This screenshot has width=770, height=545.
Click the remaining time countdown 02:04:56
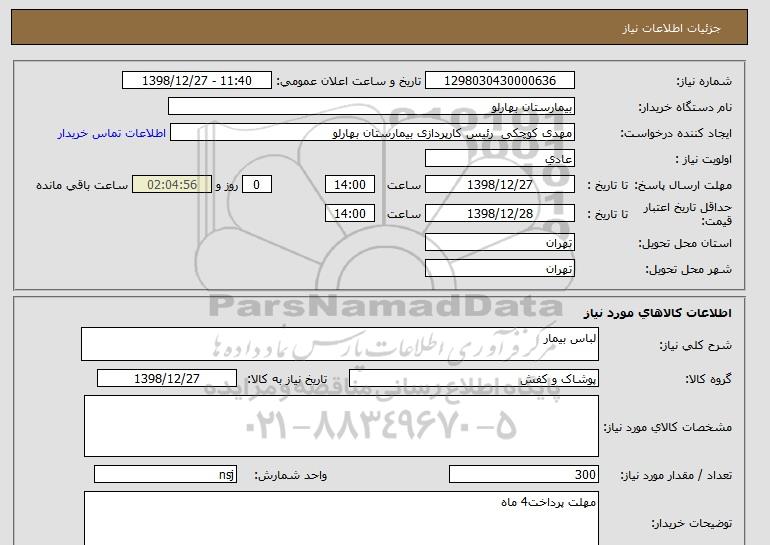[x=172, y=185]
